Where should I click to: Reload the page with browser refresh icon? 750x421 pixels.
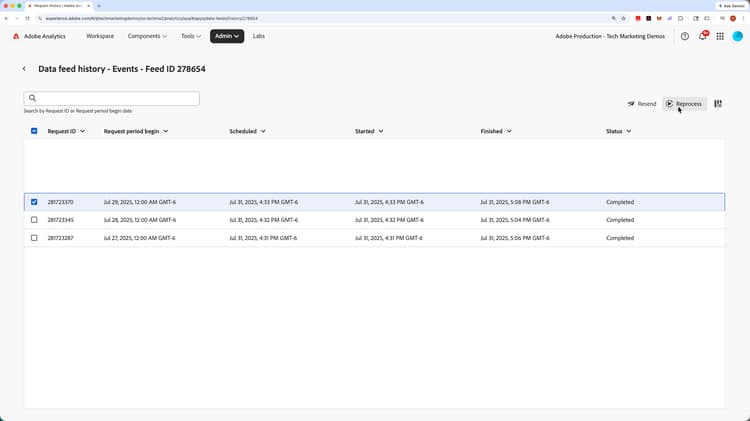(x=27, y=18)
